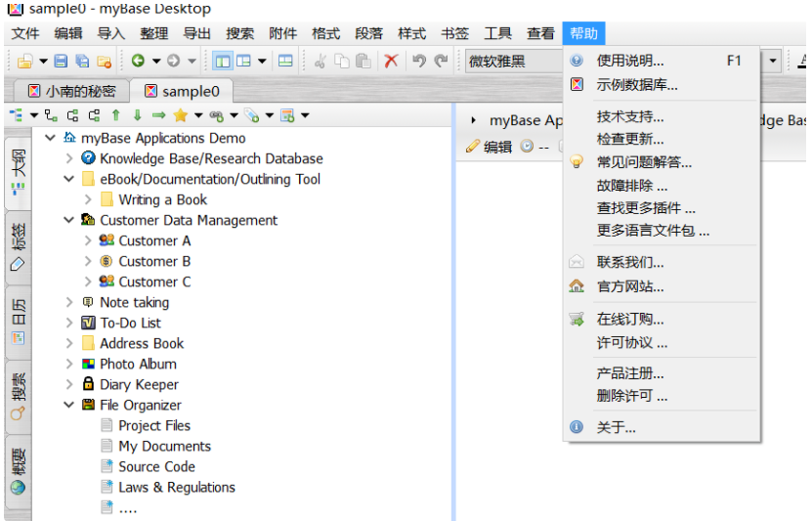This screenshot has width=812, height=521.
Task: Open the 编辑 menu in menu bar
Action: point(67,33)
